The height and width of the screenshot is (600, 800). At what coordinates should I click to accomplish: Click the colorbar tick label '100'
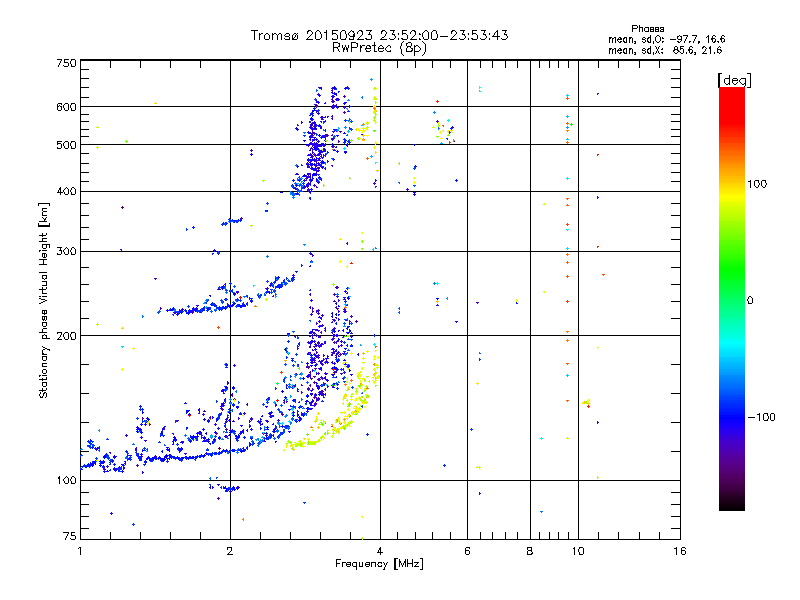tap(757, 184)
